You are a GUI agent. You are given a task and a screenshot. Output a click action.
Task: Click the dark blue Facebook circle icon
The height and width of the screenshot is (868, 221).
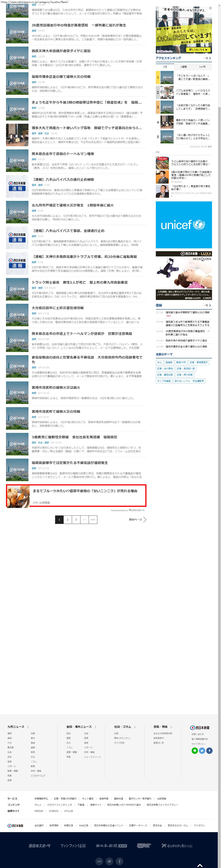click(x=209, y=750)
